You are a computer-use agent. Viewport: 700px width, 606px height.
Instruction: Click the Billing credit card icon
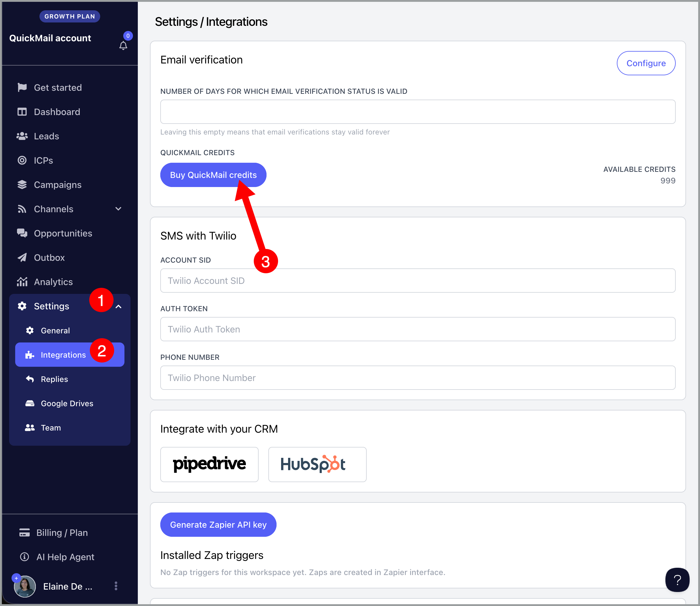point(24,533)
